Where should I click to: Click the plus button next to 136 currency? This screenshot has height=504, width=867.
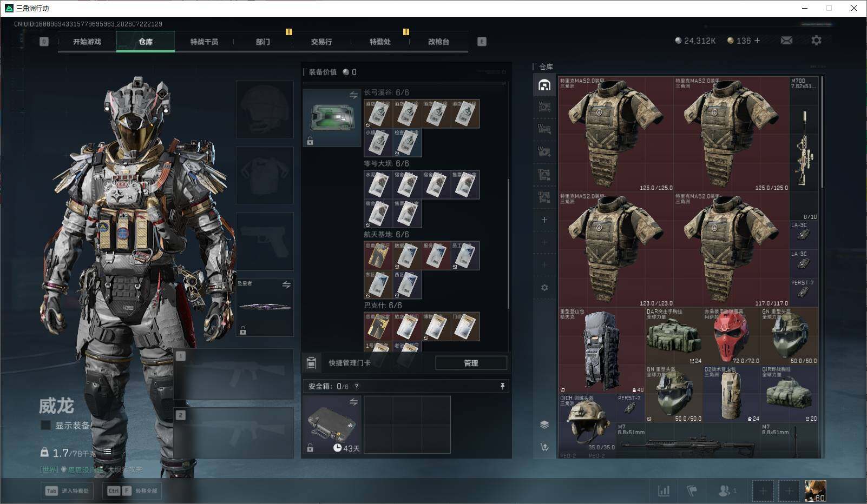(757, 41)
